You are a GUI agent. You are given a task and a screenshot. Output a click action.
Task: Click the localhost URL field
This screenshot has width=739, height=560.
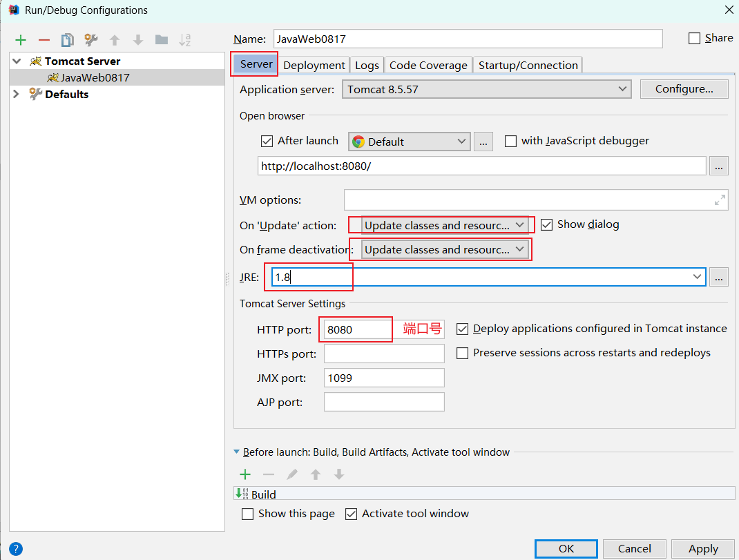click(481, 166)
